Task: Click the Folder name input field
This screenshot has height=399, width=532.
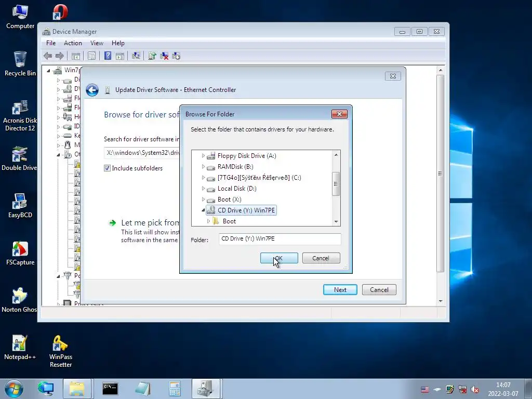Action: click(x=280, y=239)
